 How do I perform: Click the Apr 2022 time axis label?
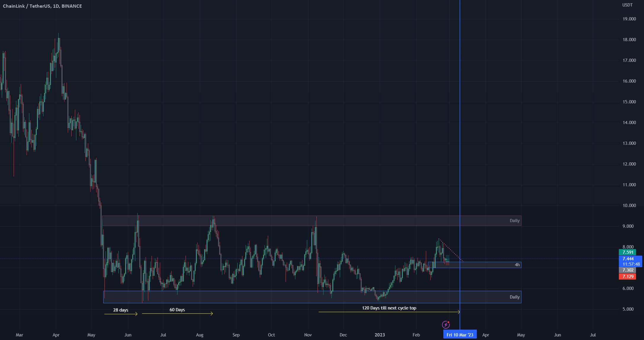[x=56, y=335]
